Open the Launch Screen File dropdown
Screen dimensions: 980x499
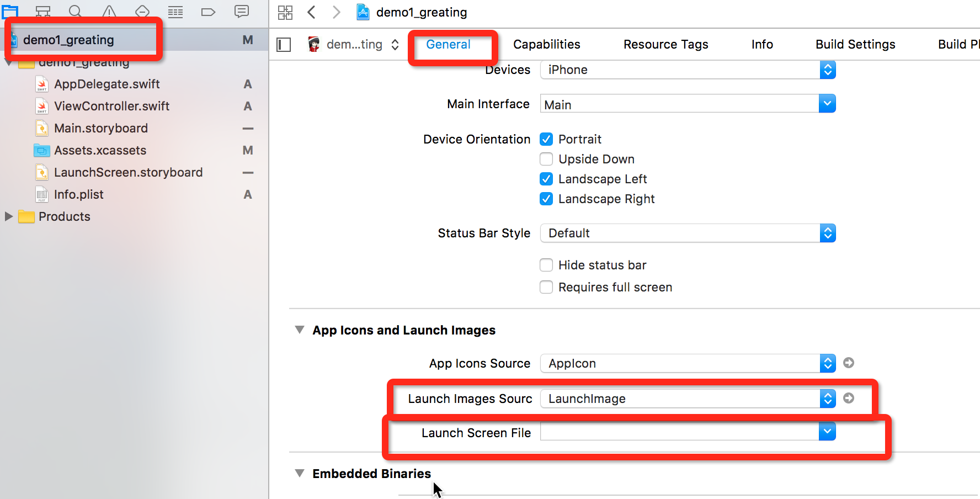688,432
